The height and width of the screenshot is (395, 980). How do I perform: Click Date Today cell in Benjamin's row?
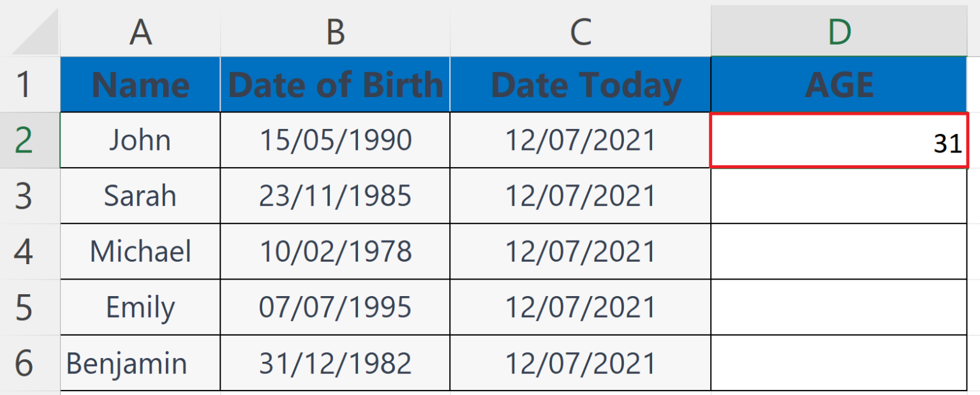(x=580, y=363)
